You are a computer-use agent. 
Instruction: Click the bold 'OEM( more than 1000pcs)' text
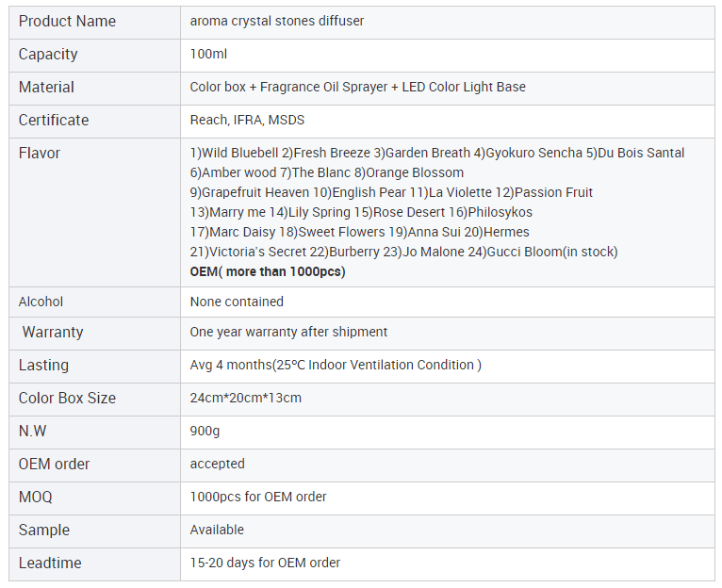[x=268, y=271]
